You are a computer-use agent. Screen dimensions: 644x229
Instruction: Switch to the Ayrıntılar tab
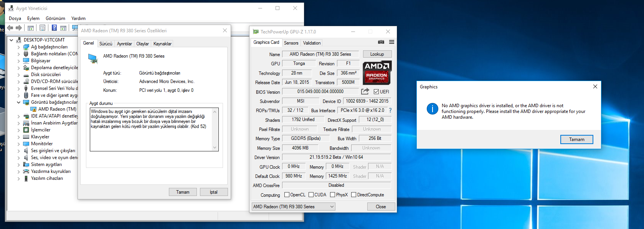pos(124,44)
